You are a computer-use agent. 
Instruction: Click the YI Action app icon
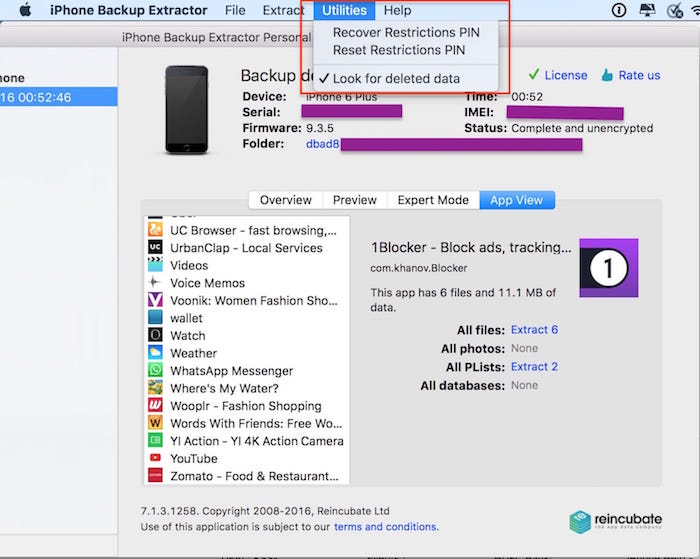point(155,440)
